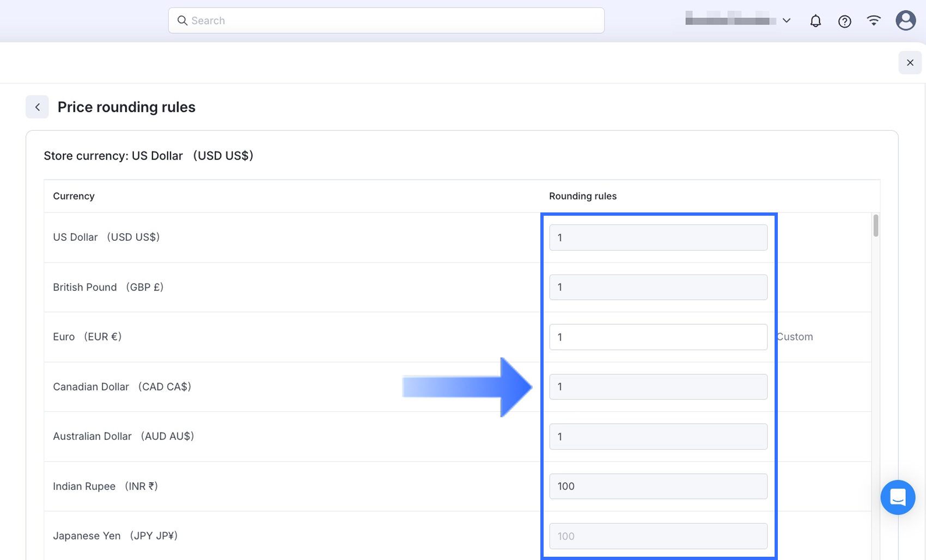The image size is (926, 560).
Task: Open the user profile avatar
Action: [905, 21]
